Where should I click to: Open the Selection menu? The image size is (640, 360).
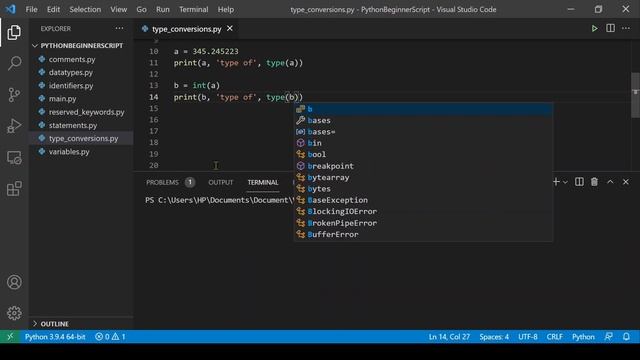click(85, 9)
